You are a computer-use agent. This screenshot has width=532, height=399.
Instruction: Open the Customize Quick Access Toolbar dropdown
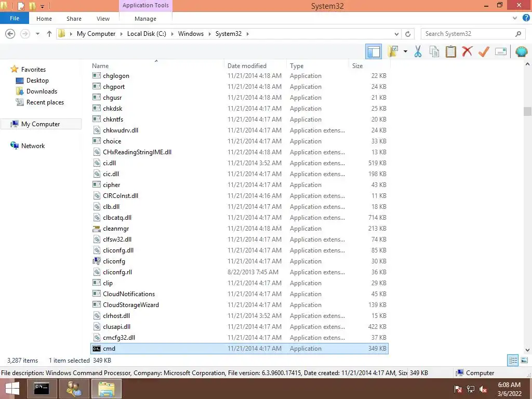(42, 6)
